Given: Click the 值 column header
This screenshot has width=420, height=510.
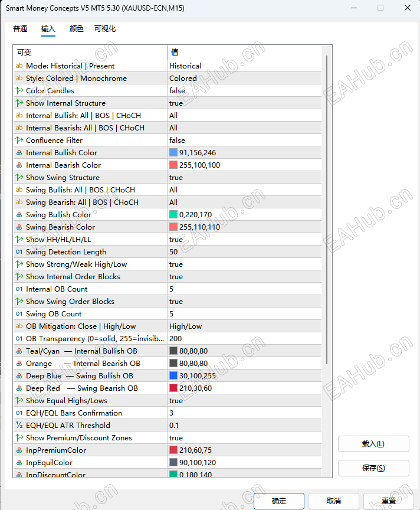Looking at the screenshot, I should (x=244, y=52).
